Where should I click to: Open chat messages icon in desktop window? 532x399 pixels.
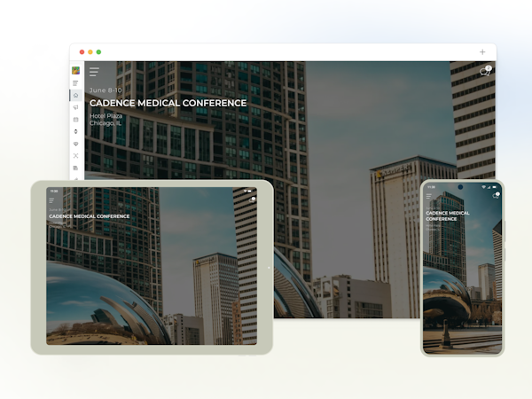485,71
